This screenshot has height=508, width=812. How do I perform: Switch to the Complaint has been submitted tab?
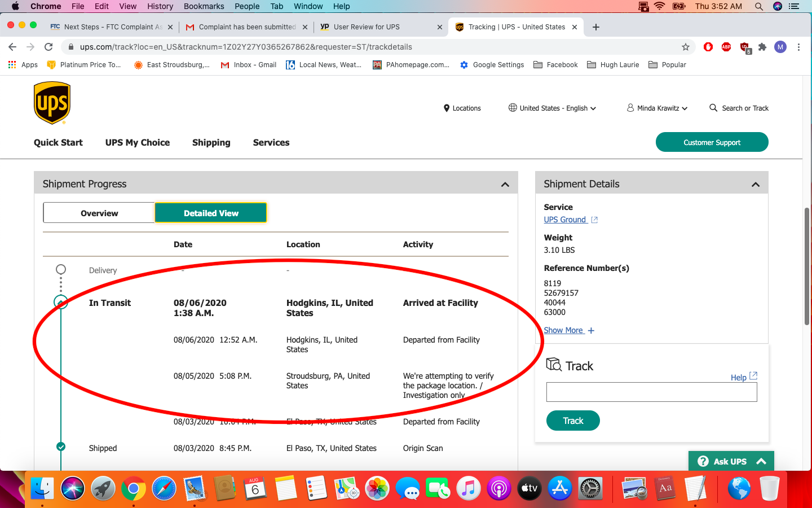point(246,27)
